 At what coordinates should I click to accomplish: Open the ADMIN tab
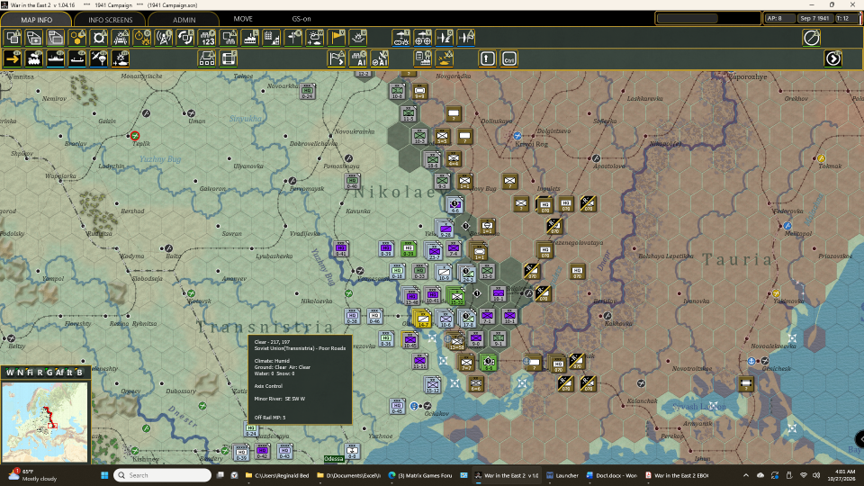[184, 19]
